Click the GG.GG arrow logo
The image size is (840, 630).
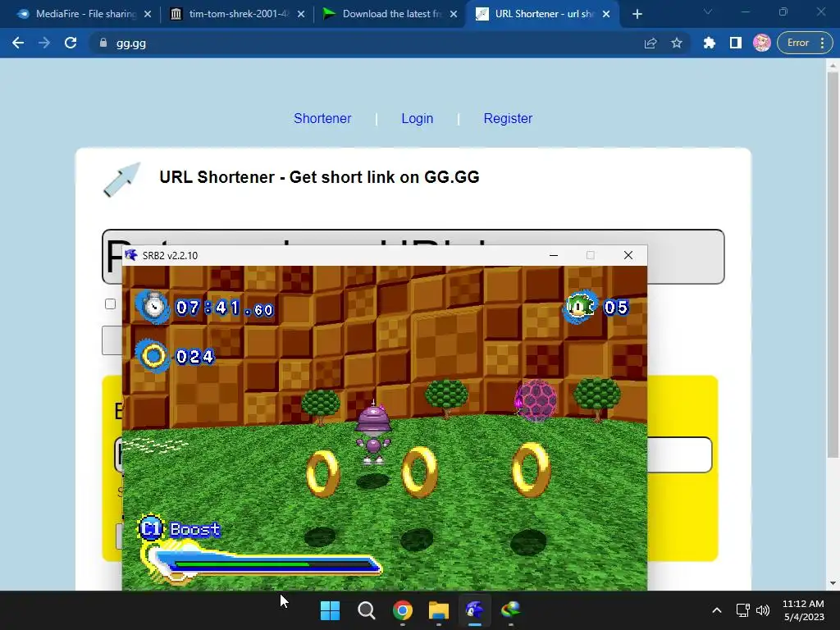coord(122,180)
